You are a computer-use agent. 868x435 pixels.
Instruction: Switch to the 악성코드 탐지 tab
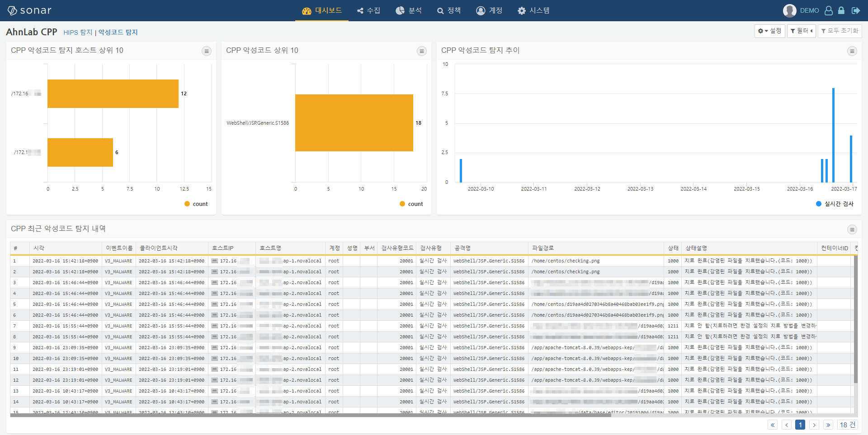[x=118, y=32]
